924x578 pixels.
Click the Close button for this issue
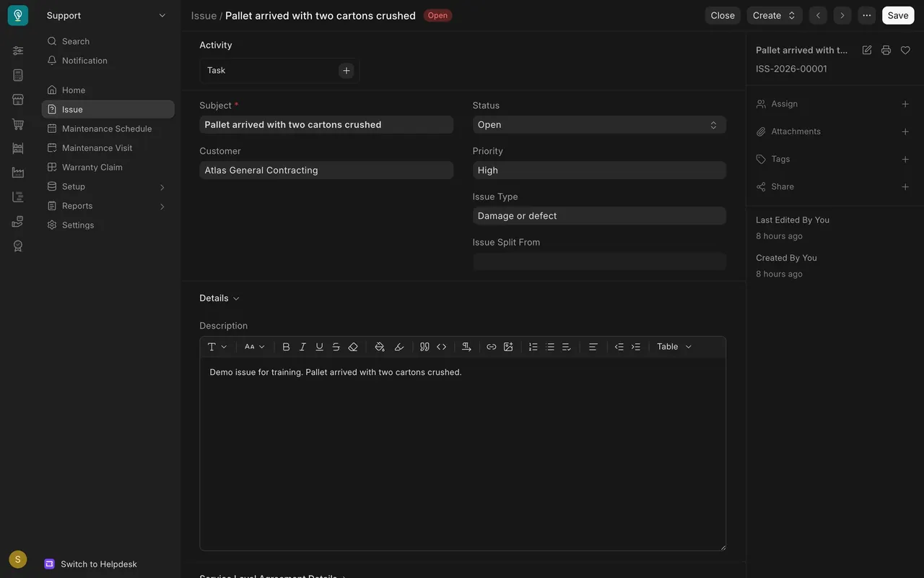tap(723, 15)
